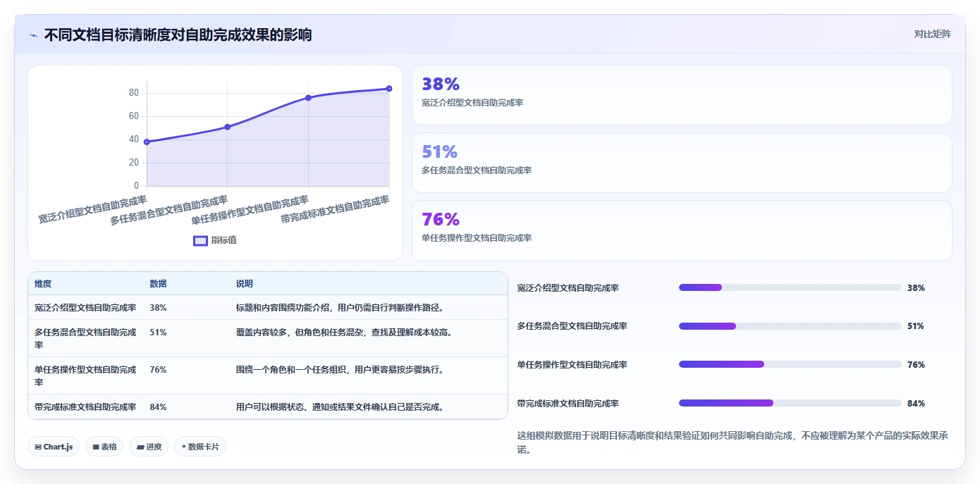The image size is (980, 484).
Task: Click the 单任务操作型文档 progress bar
Action: [790, 364]
